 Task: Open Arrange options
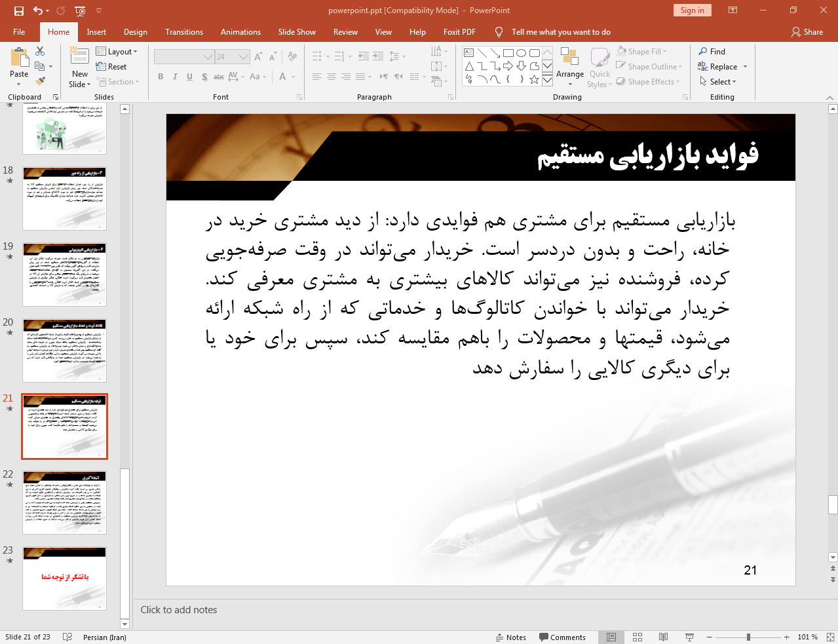point(570,67)
